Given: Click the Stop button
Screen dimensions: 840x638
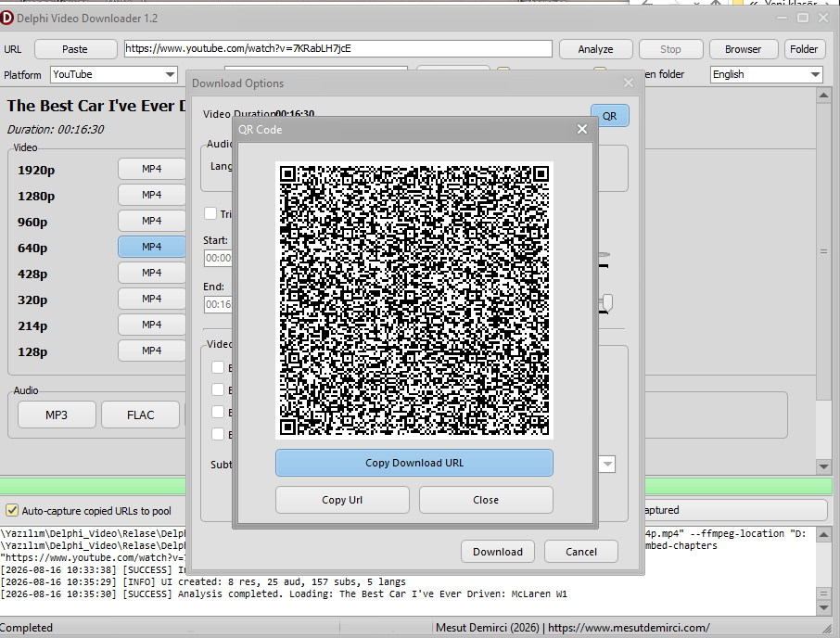Looking at the screenshot, I should [x=670, y=49].
